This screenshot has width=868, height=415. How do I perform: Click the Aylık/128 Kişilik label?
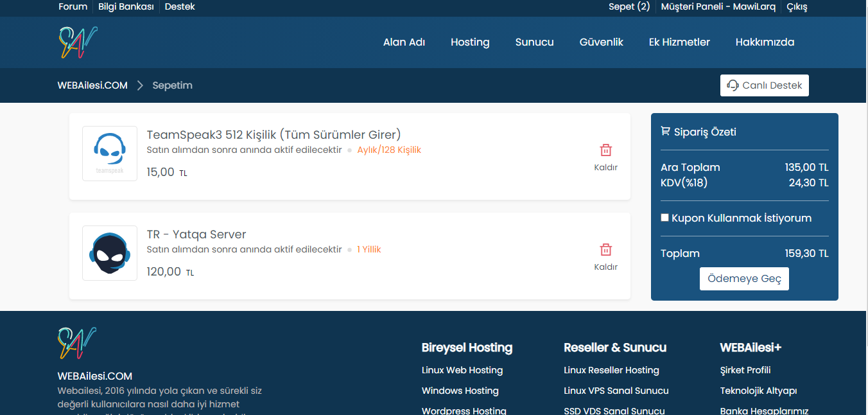coord(389,150)
